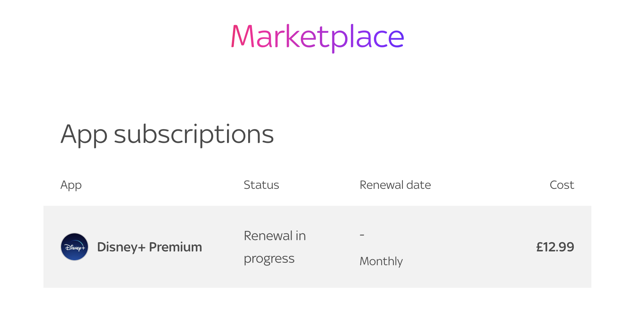Select the App column header

[x=71, y=185]
